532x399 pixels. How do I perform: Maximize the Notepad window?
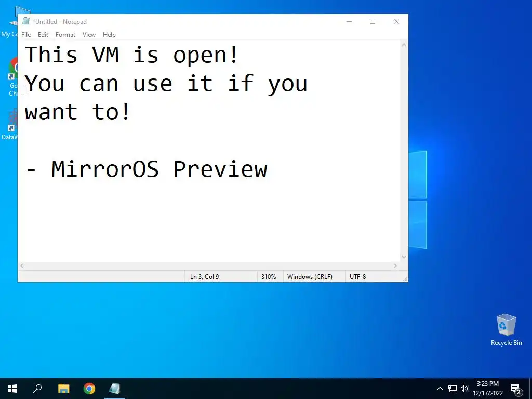[x=373, y=21]
